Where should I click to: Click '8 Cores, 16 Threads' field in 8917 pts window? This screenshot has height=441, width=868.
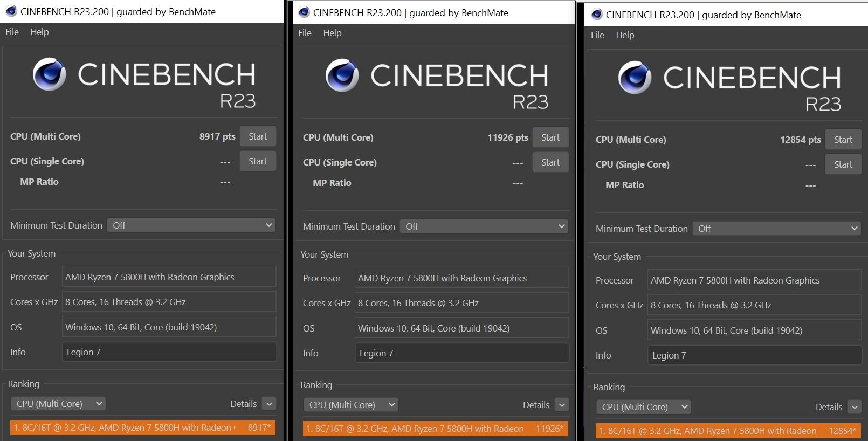pyautogui.click(x=169, y=302)
